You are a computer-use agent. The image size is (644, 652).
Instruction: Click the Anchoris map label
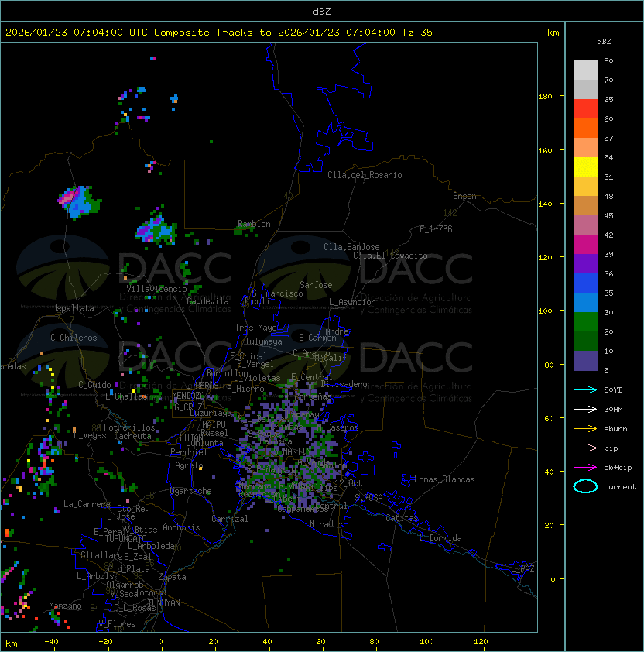181,527
